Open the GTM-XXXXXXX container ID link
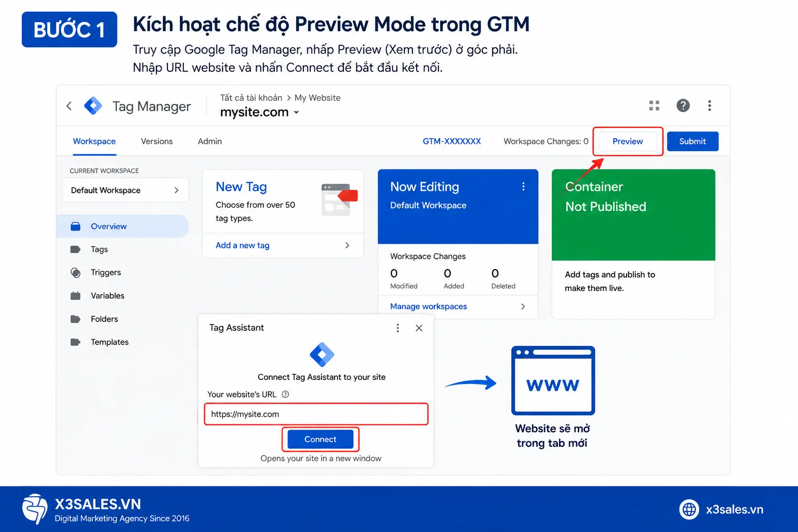This screenshot has height=532, width=798. pyautogui.click(x=452, y=141)
